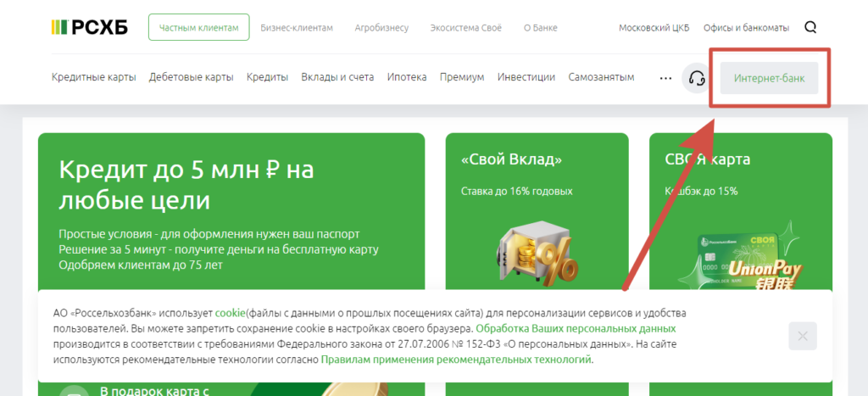Click the headset support icon
Viewport: 868px width, 396px height.
697,78
